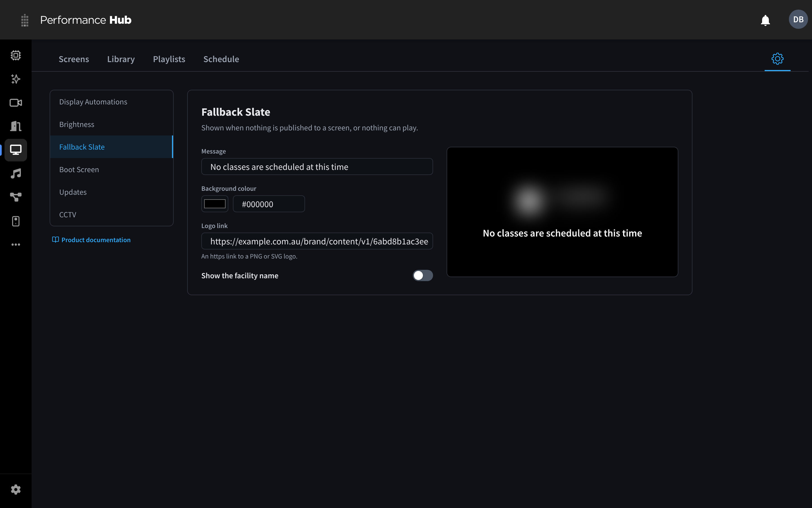This screenshot has height=508, width=812.
Task: Click the Performance Hub logo
Action: pos(85,20)
